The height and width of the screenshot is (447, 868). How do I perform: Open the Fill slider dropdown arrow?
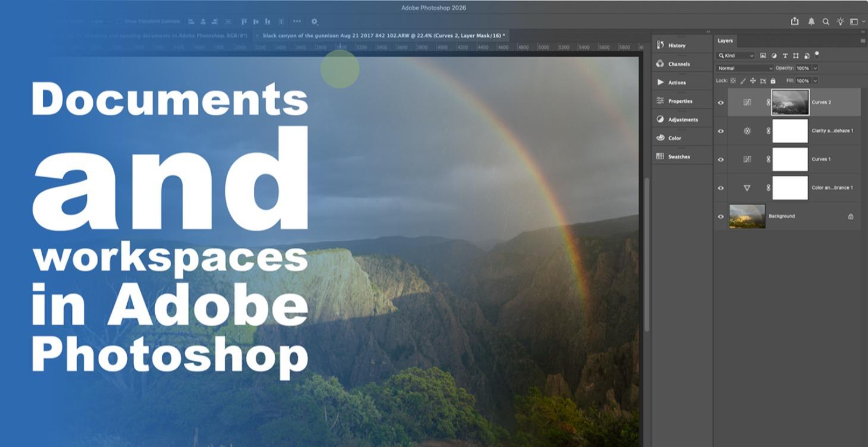815,81
